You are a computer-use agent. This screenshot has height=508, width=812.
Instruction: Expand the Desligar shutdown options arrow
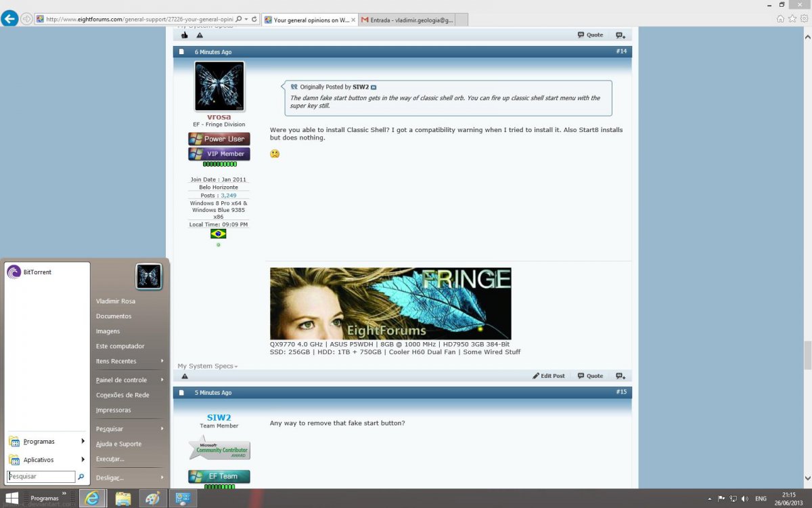pyautogui.click(x=162, y=478)
